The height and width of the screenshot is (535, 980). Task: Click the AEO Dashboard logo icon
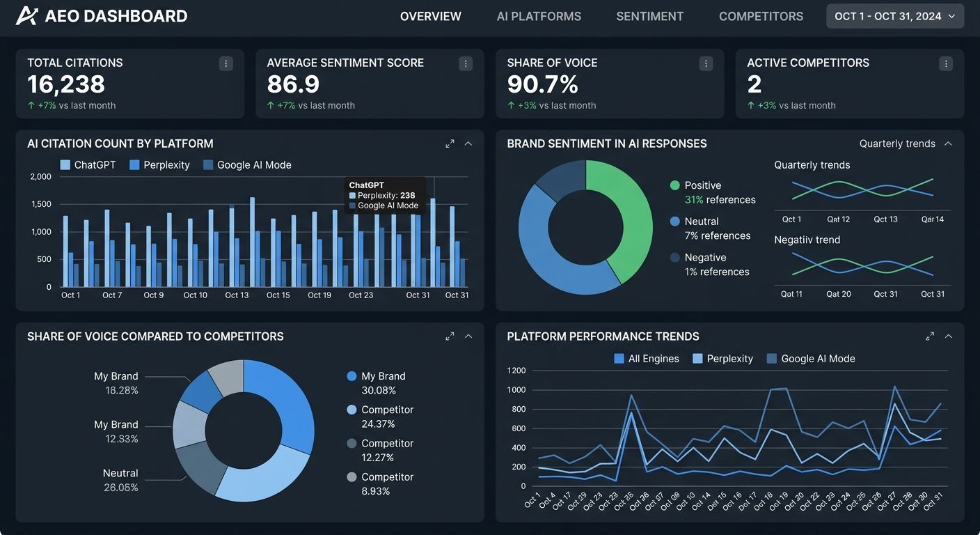click(26, 15)
